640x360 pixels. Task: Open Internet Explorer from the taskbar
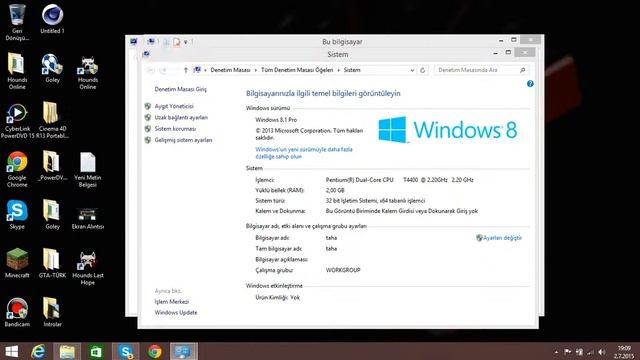point(38,351)
